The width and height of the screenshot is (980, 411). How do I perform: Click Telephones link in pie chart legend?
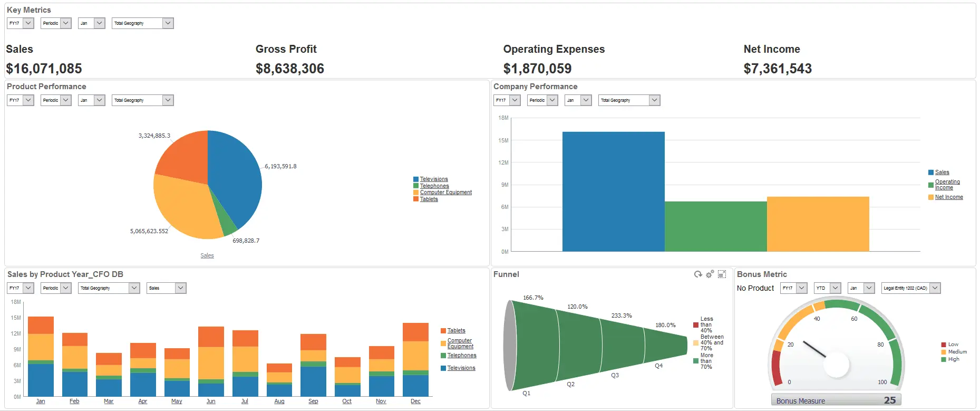[x=434, y=186]
